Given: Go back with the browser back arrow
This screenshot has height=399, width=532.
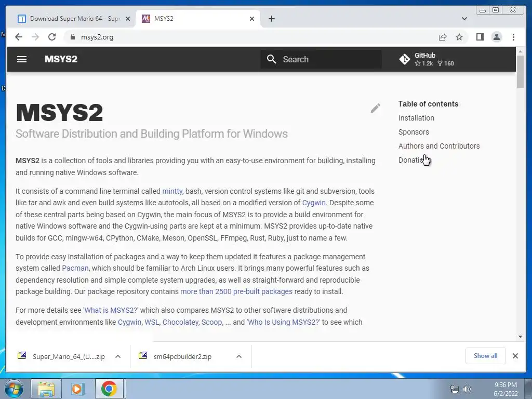Looking at the screenshot, I should click(19, 37).
